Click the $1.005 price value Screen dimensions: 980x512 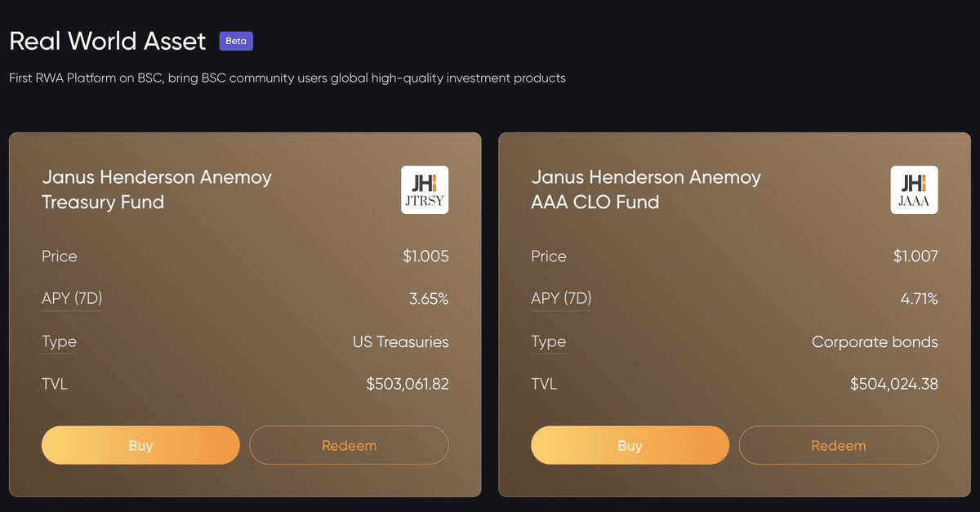(425, 256)
